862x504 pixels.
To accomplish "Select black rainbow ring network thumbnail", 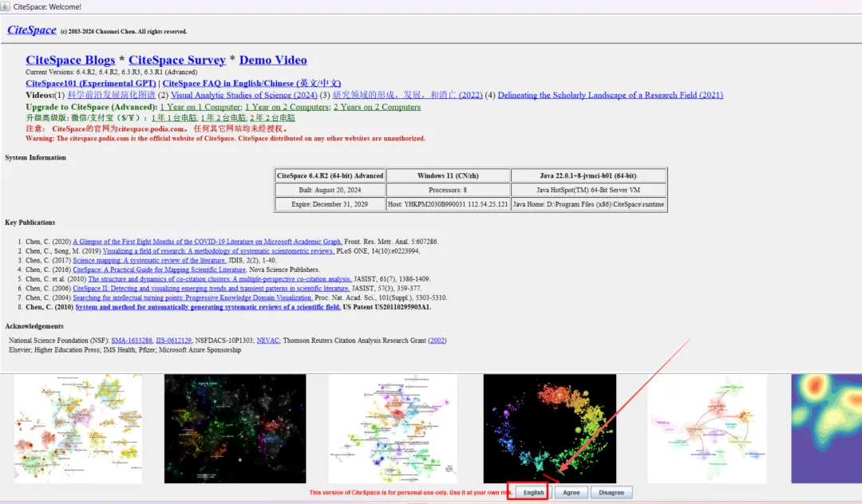I will [550, 429].
